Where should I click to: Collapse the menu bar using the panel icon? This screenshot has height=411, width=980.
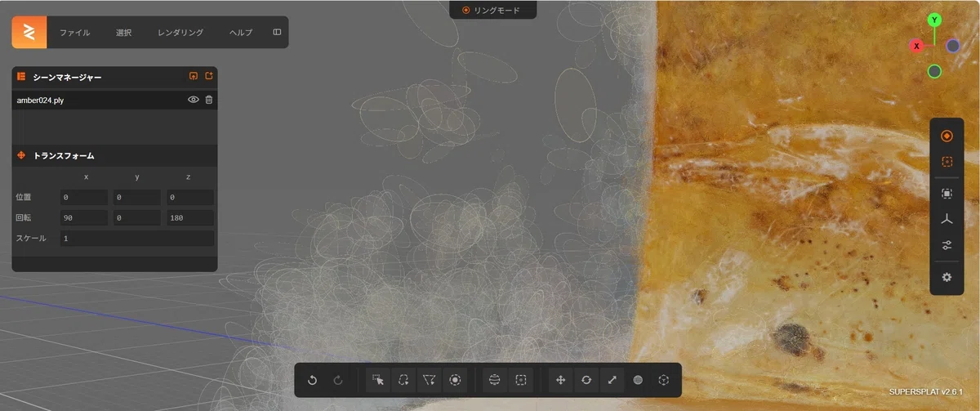click(277, 33)
